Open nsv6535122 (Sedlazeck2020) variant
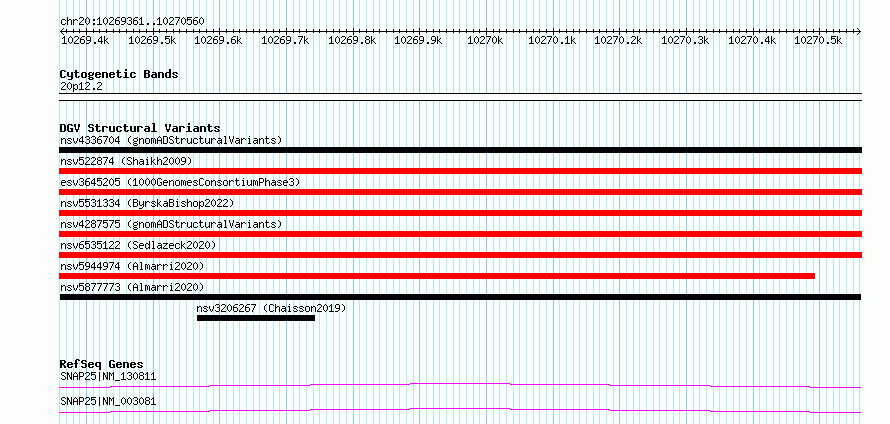 pos(138,245)
